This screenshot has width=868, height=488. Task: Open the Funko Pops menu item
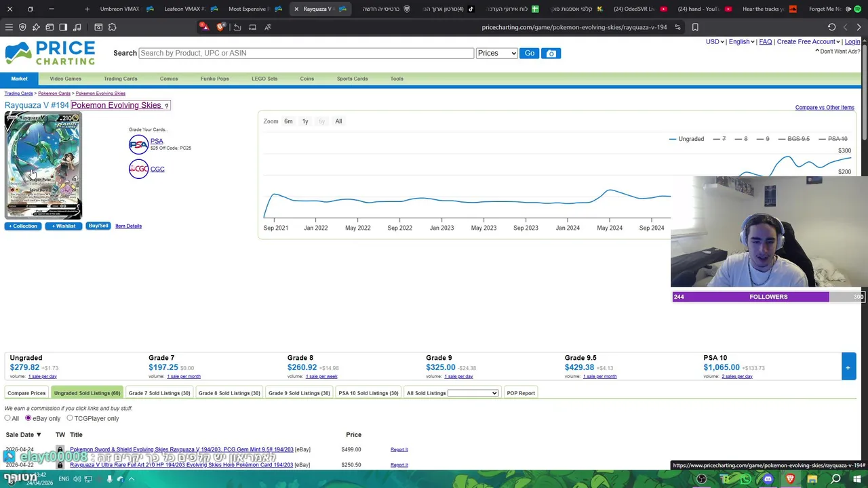[214, 79]
